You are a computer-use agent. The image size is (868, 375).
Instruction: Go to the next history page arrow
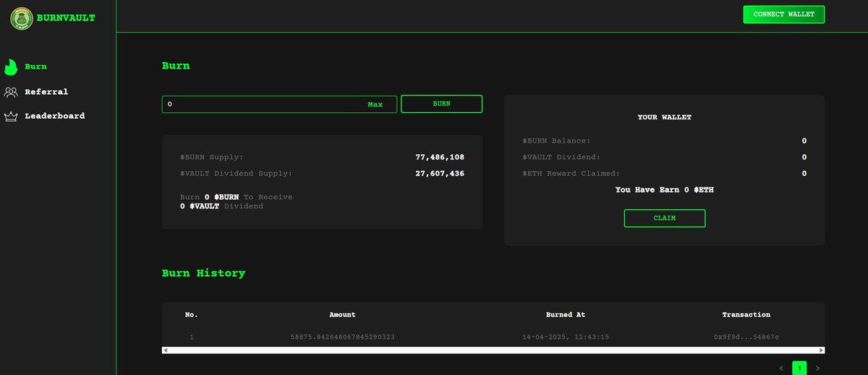817,368
